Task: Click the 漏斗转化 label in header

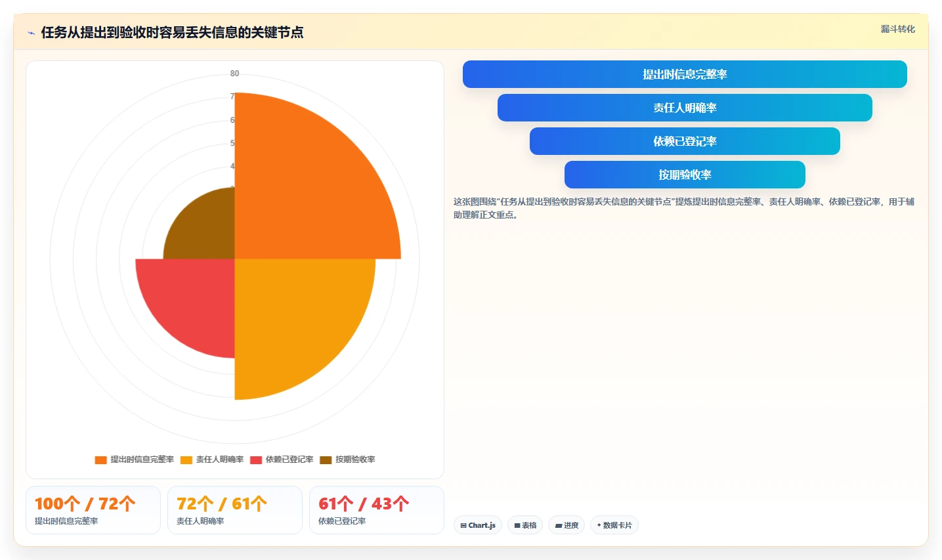Action: (897, 29)
